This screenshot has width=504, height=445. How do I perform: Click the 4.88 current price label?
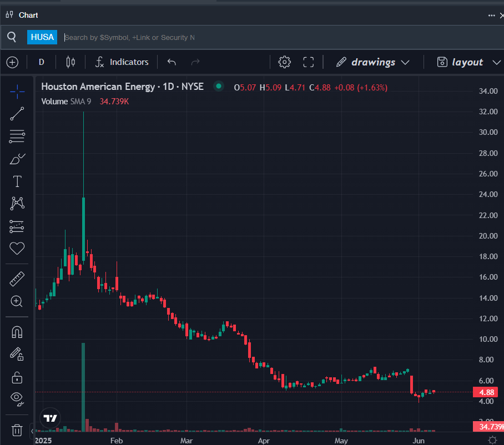pyautogui.click(x=485, y=392)
